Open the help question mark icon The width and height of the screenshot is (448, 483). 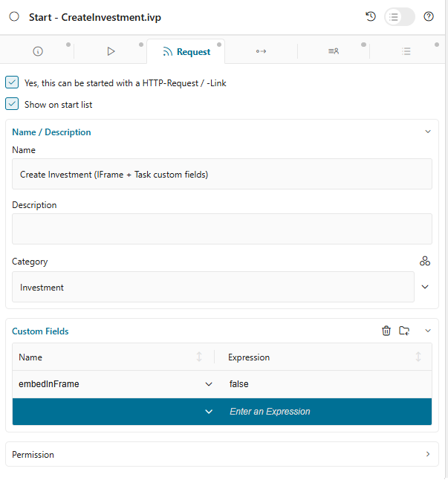(x=429, y=16)
